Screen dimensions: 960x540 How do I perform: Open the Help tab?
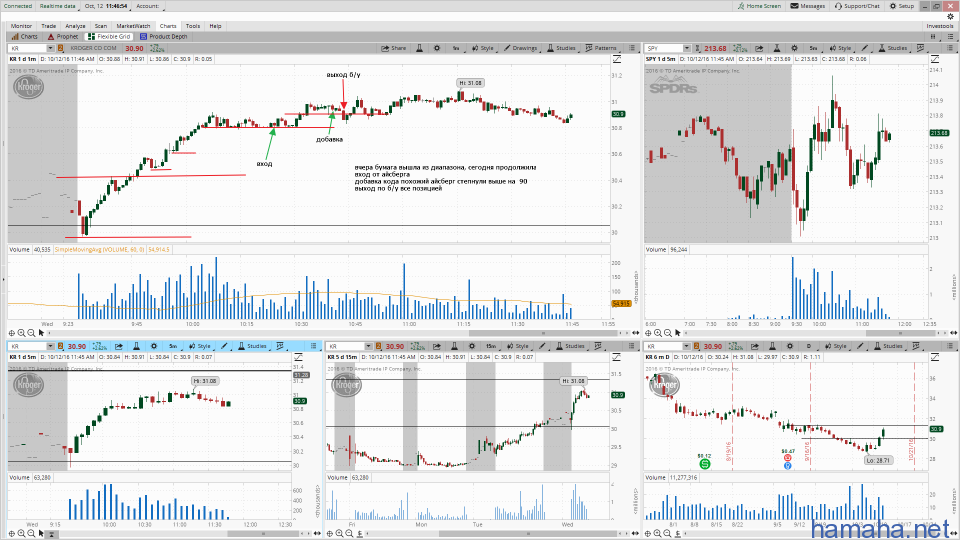point(216,26)
